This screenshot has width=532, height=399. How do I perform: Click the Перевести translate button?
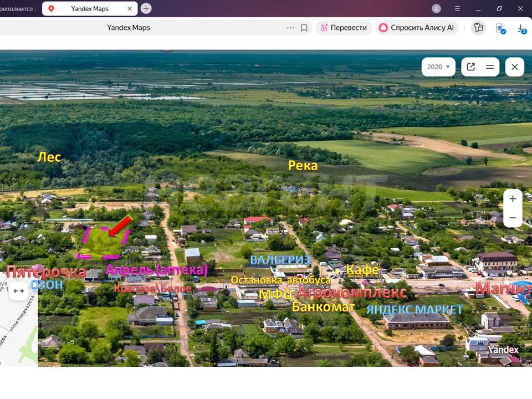click(x=344, y=28)
